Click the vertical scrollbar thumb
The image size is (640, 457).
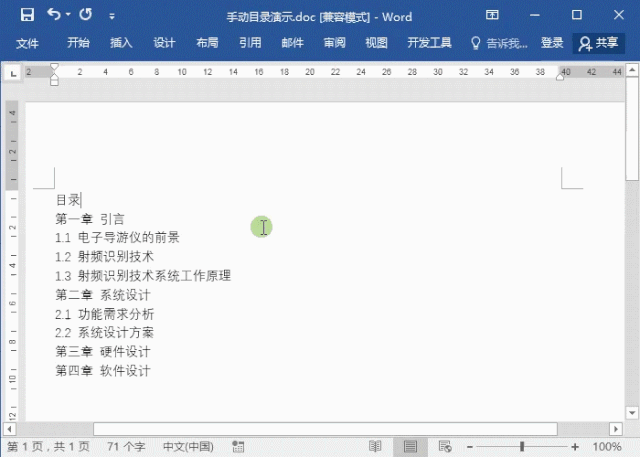tap(632, 129)
